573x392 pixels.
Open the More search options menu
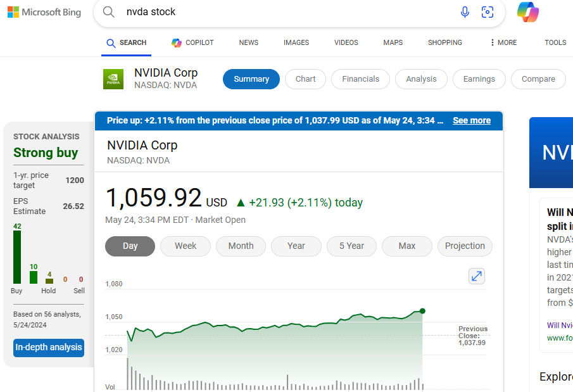click(503, 42)
